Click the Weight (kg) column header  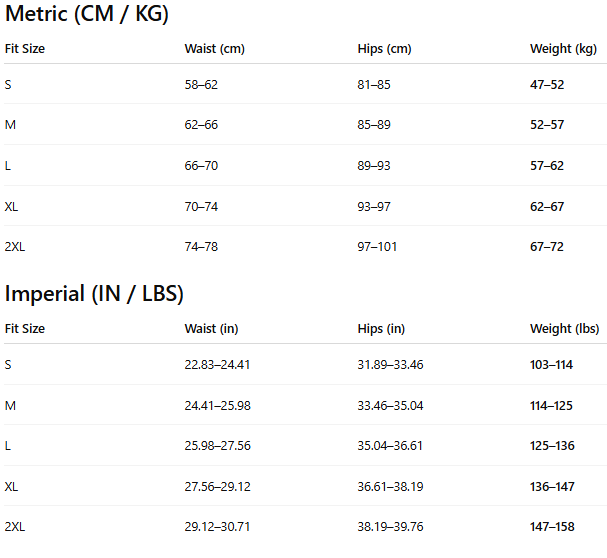coord(563,48)
